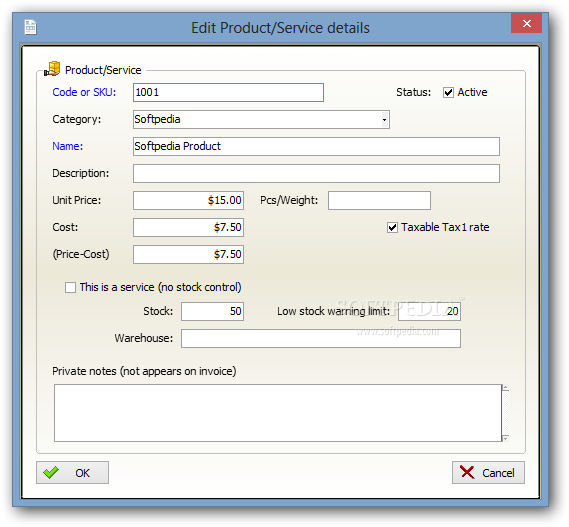Click the 'Cost:' label
569x527 pixels.
[x=65, y=227]
